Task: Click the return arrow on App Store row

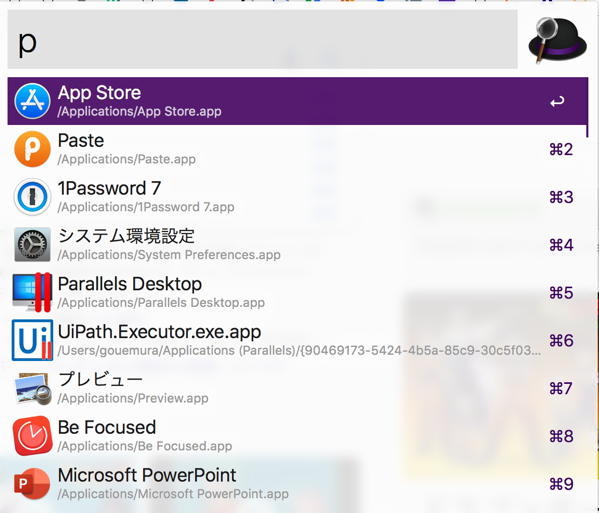Action: point(557,102)
